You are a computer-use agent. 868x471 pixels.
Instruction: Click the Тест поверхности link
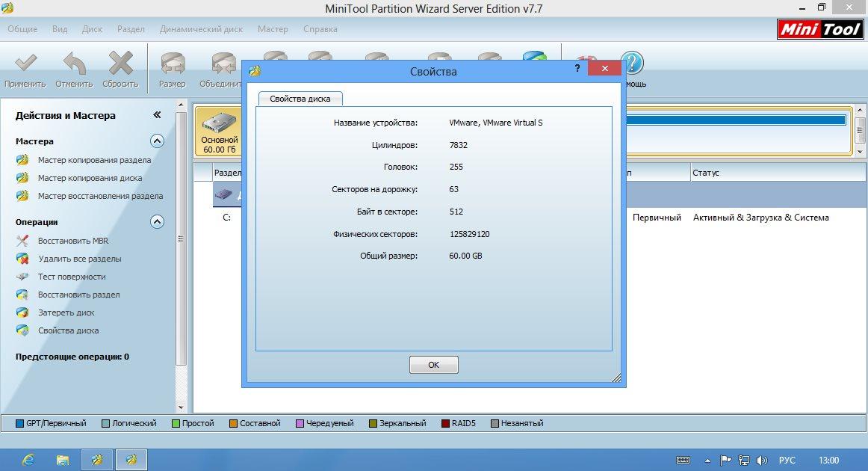[x=72, y=277]
